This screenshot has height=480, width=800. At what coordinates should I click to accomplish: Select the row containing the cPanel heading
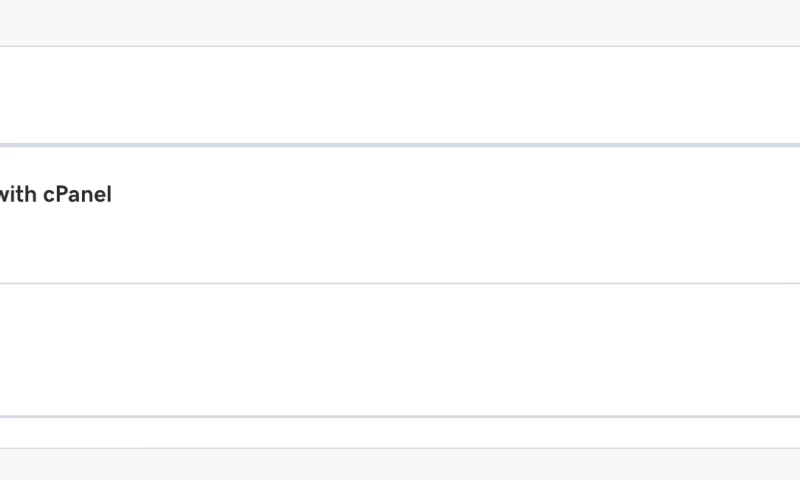pos(400,215)
